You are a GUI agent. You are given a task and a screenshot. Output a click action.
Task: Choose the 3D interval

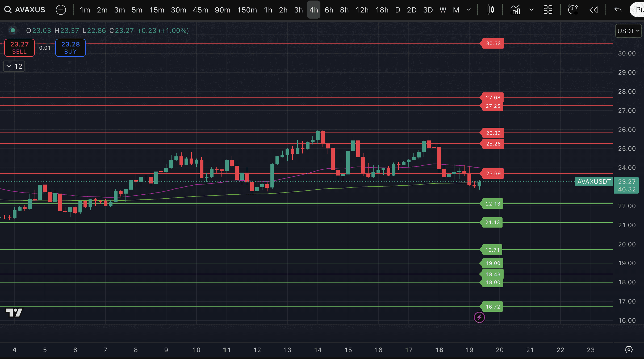[428, 10]
